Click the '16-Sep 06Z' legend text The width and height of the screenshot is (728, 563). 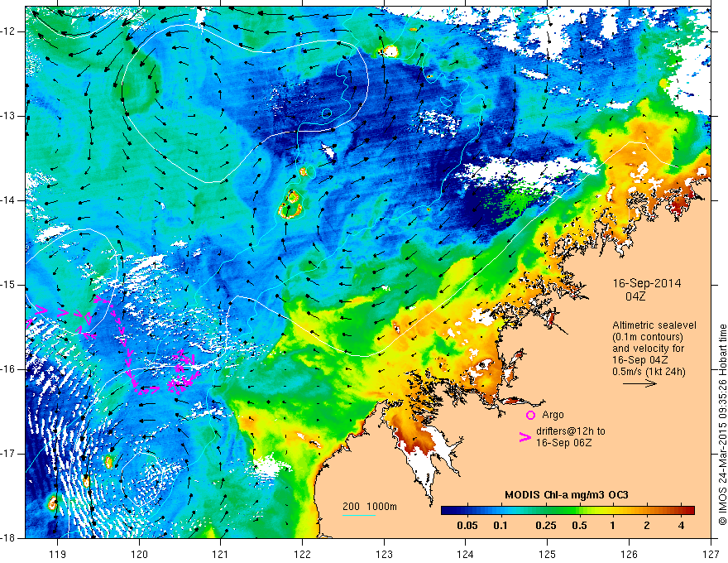coord(563,443)
